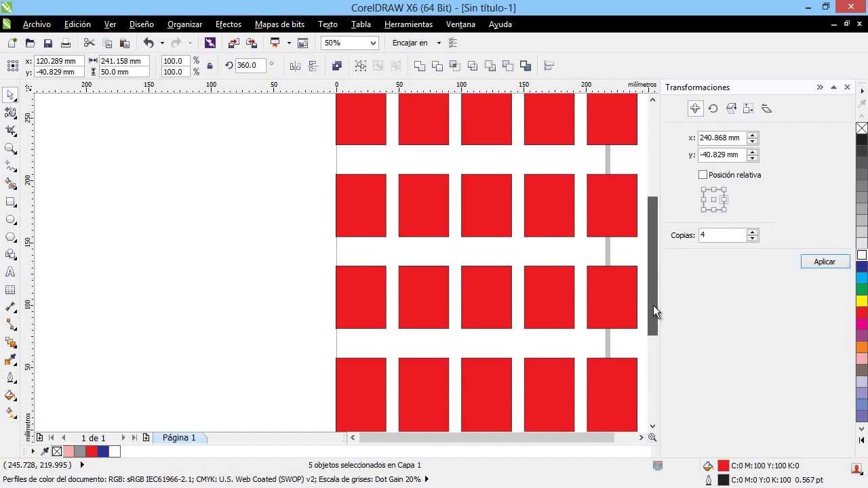Click the Weld shapes icon
The height and width of the screenshot is (488, 868).
click(x=420, y=66)
